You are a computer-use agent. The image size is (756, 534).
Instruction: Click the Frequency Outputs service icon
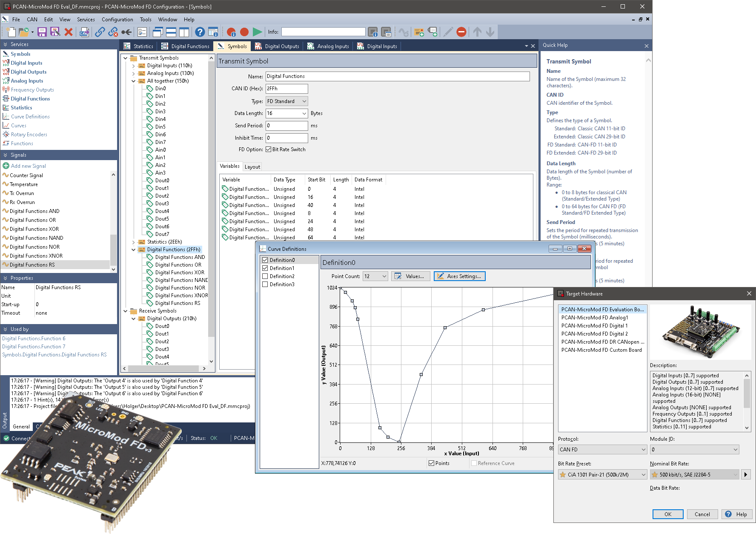point(6,89)
